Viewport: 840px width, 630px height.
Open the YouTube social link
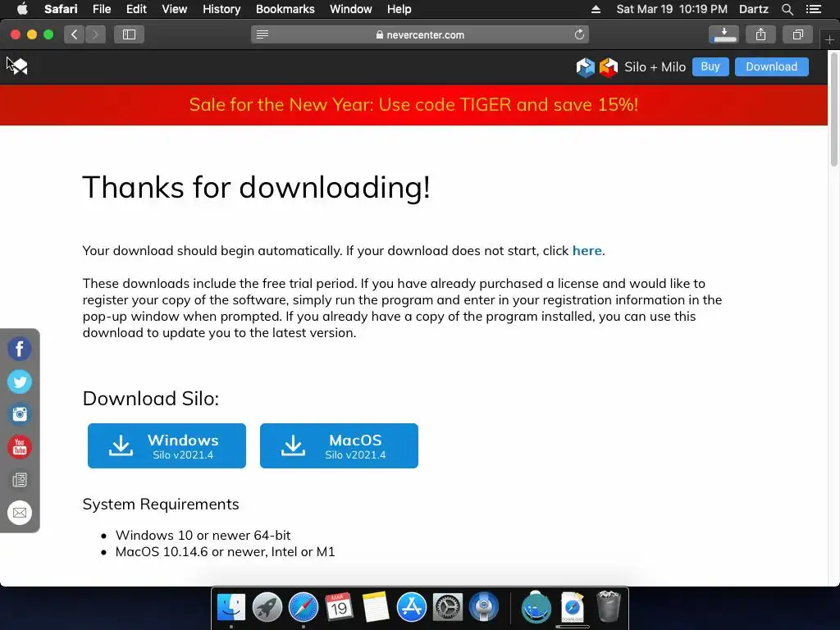pyautogui.click(x=20, y=447)
